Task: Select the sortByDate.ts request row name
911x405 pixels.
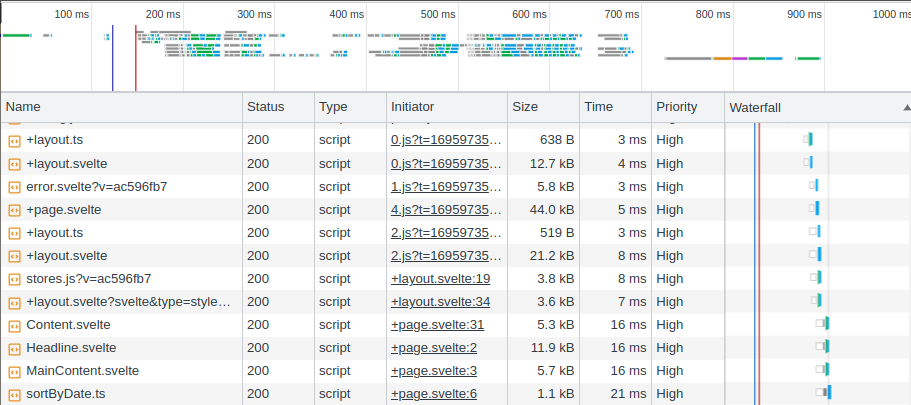Action: click(66, 394)
